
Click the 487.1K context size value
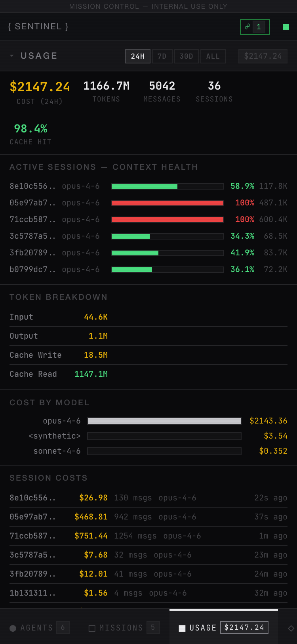point(273,203)
